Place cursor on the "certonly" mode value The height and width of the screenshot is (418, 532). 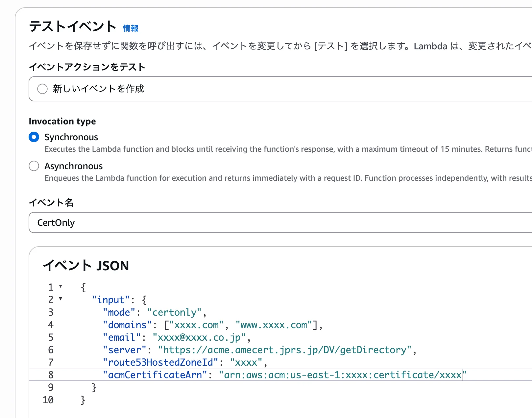coord(175,312)
